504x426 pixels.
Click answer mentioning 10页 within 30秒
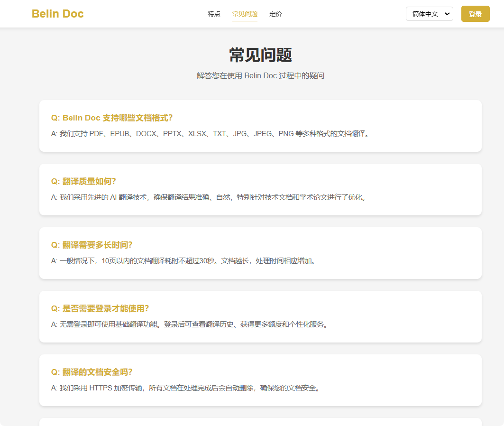tap(183, 261)
